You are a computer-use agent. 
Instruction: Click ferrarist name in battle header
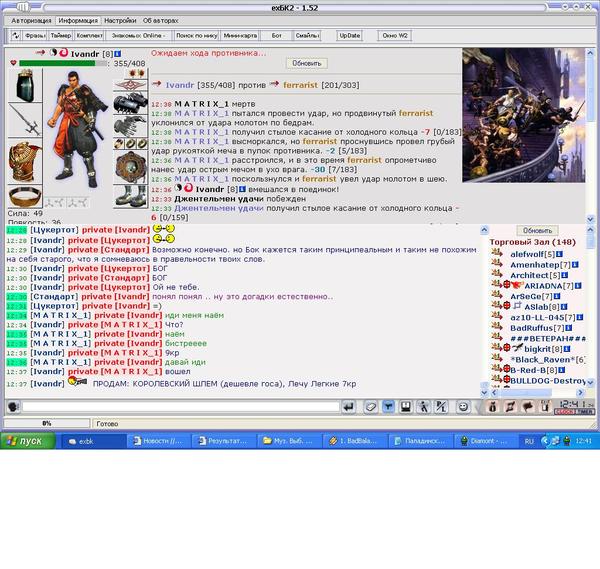click(x=300, y=85)
